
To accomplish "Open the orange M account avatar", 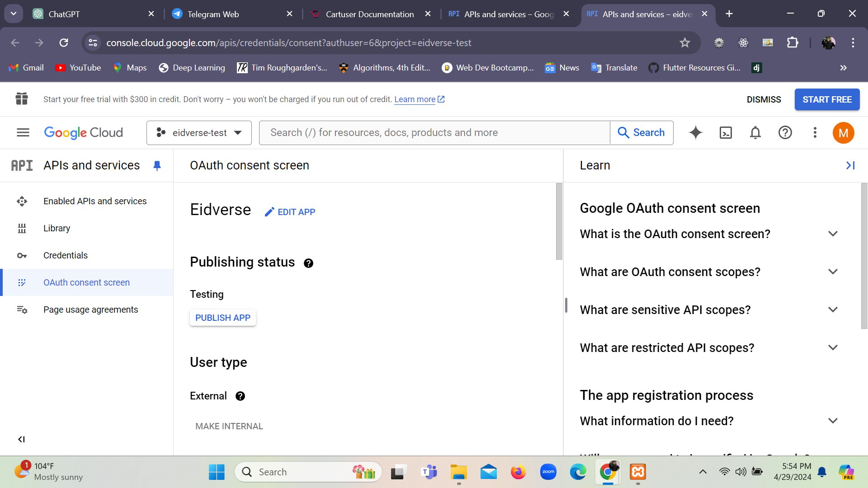I will pyautogui.click(x=843, y=133).
